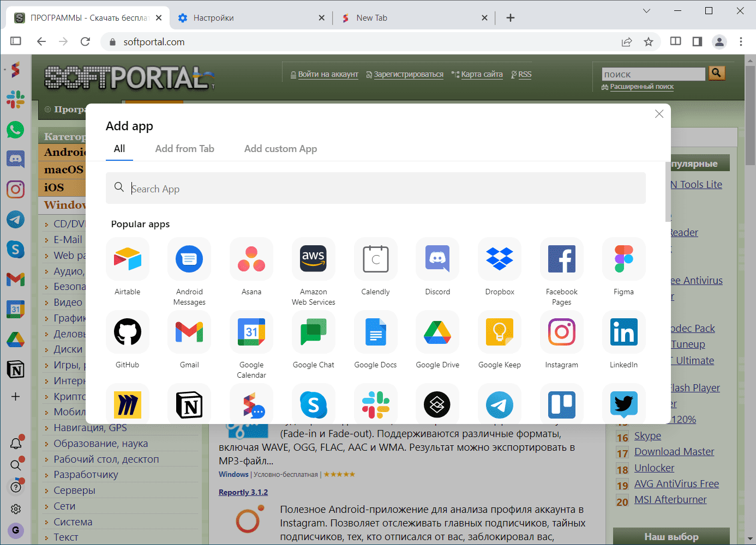756x545 pixels.
Task: Pick the Figma app icon
Action: 624,259
